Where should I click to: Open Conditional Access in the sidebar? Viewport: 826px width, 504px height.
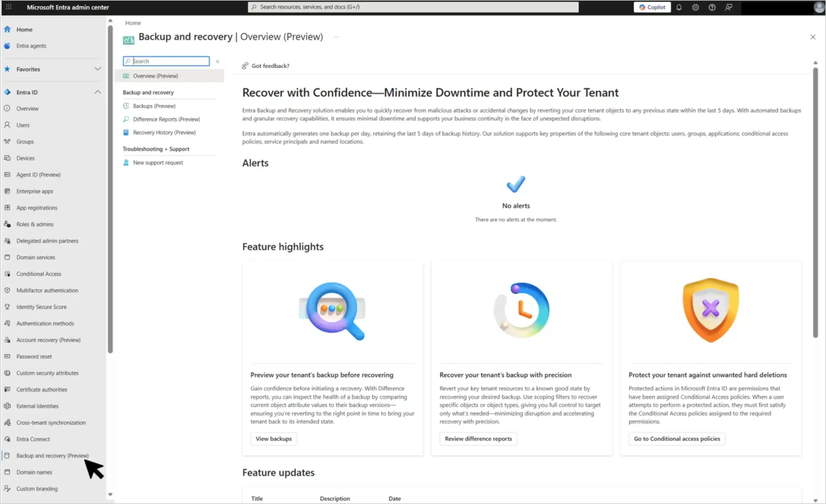point(38,274)
